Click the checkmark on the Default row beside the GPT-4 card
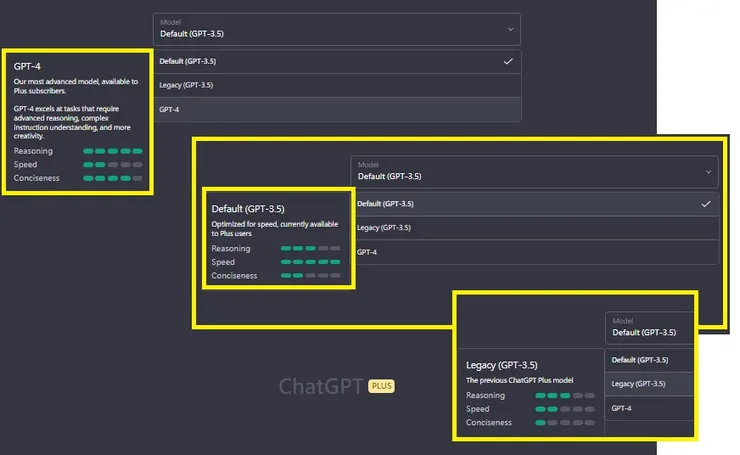 pyautogui.click(x=508, y=61)
